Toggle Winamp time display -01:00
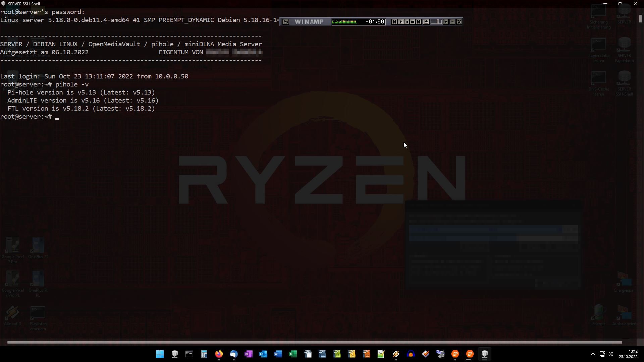The width and height of the screenshot is (644, 362). click(x=375, y=22)
